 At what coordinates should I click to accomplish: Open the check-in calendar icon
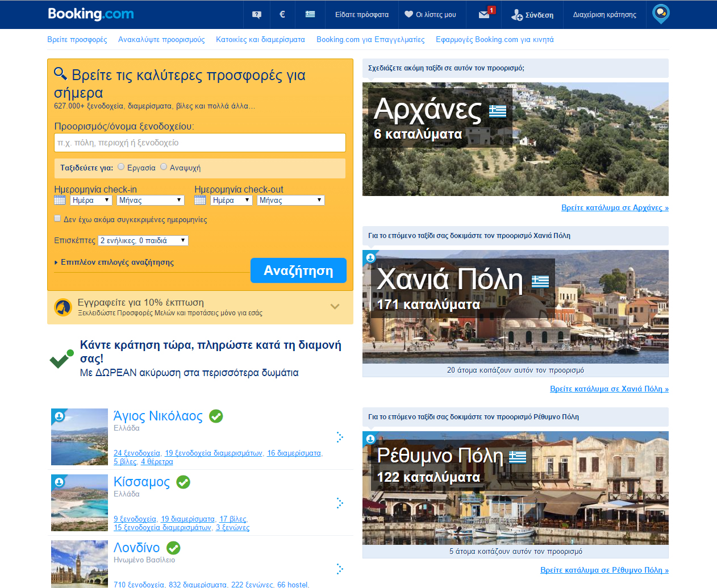(59, 199)
